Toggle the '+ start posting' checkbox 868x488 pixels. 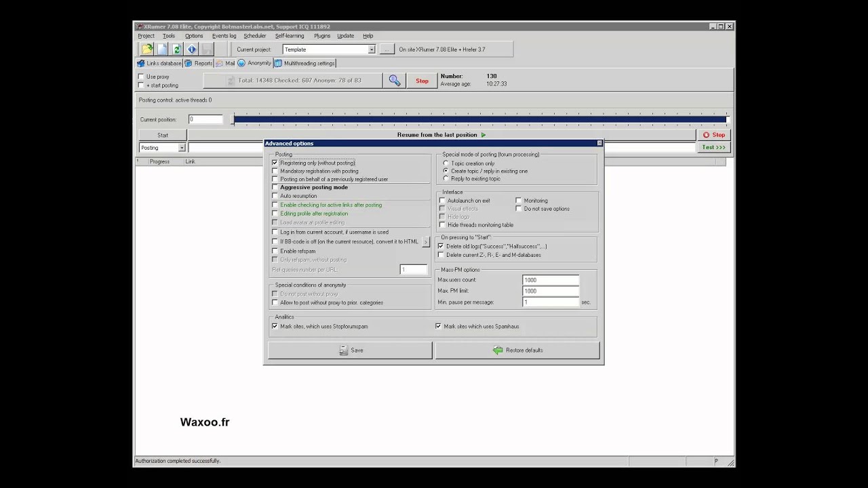point(141,85)
